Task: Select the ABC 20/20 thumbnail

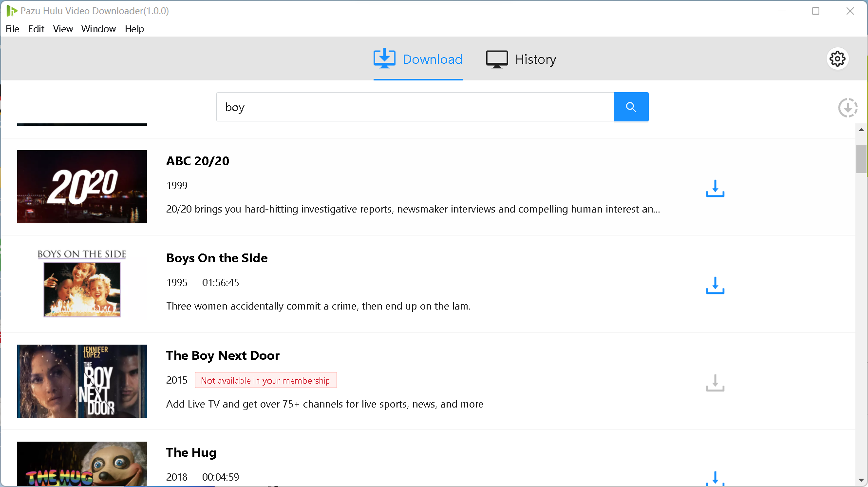Action: tap(82, 187)
